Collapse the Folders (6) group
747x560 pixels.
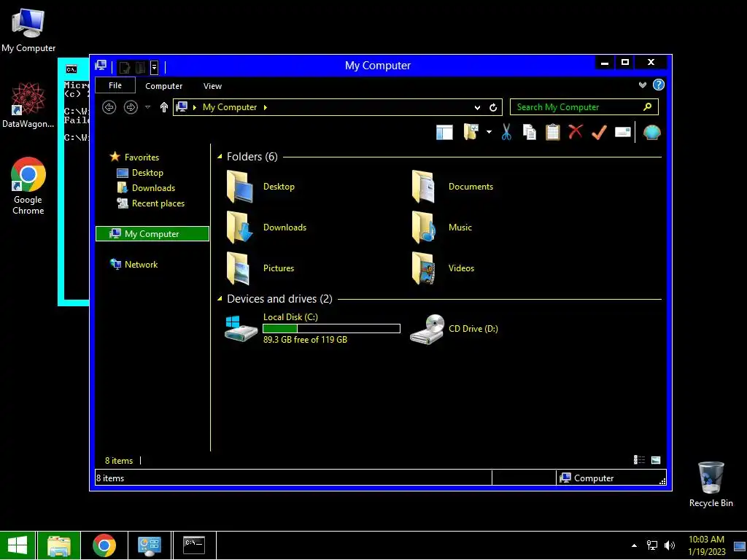pos(220,157)
